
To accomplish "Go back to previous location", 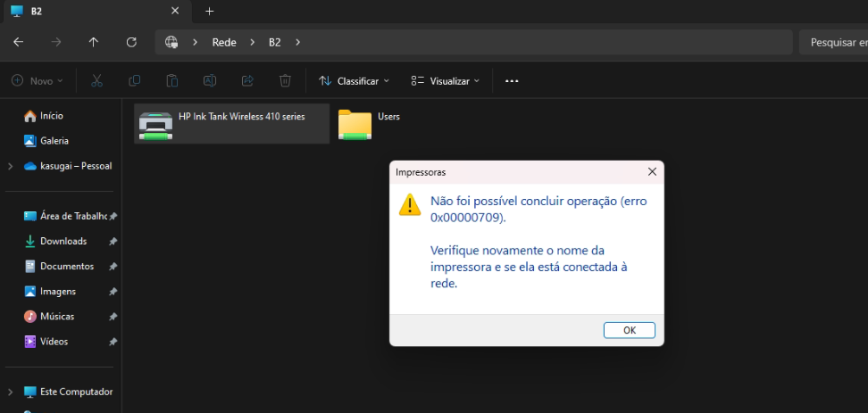I will tap(18, 42).
